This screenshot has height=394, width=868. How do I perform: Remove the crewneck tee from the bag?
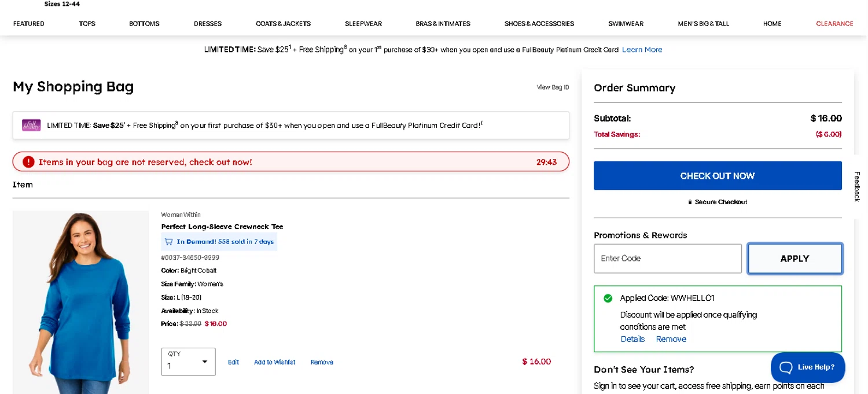(x=322, y=362)
